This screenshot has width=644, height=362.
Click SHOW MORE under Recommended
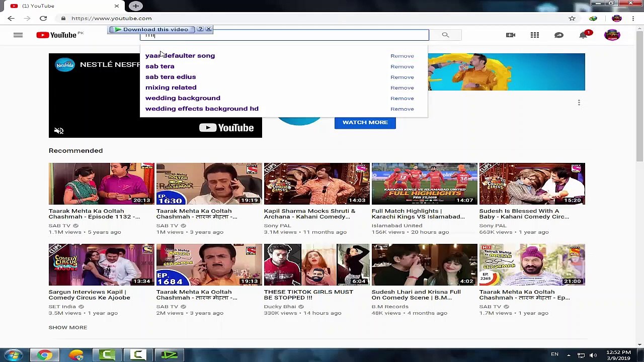[68, 327]
